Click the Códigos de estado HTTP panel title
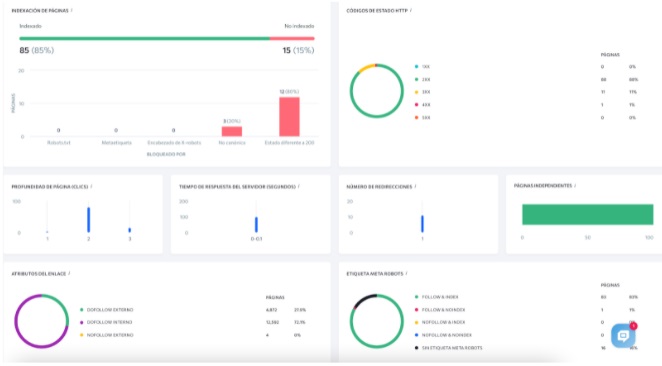 coord(377,11)
